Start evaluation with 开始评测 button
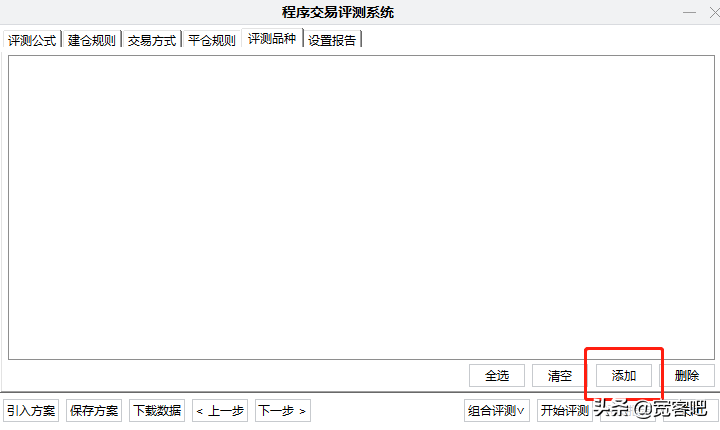The image size is (720, 430). tap(565, 410)
